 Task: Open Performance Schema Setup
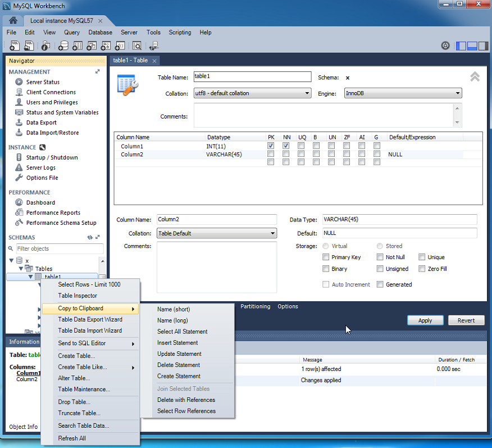pyautogui.click(x=61, y=223)
